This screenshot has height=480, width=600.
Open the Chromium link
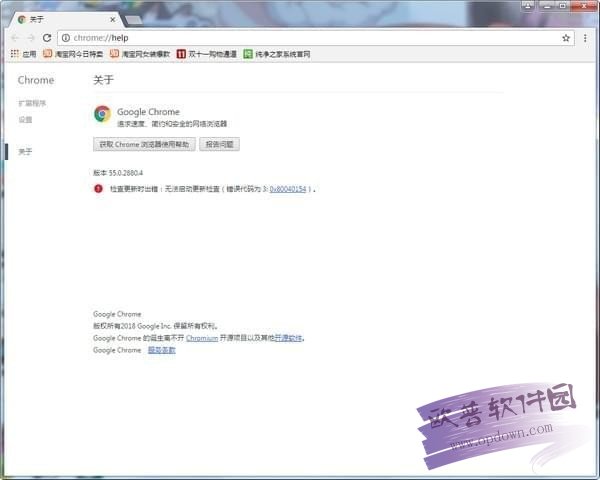(x=202, y=338)
